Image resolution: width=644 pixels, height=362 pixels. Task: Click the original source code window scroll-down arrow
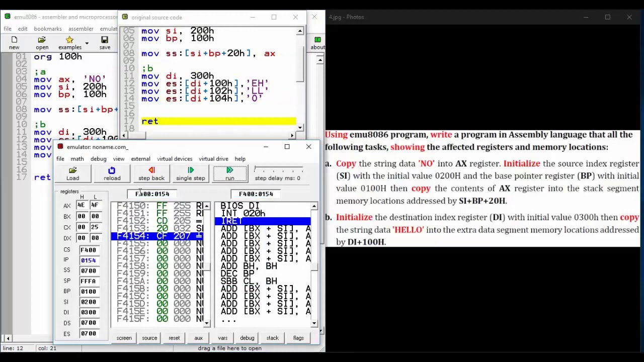[x=300, y=128]
